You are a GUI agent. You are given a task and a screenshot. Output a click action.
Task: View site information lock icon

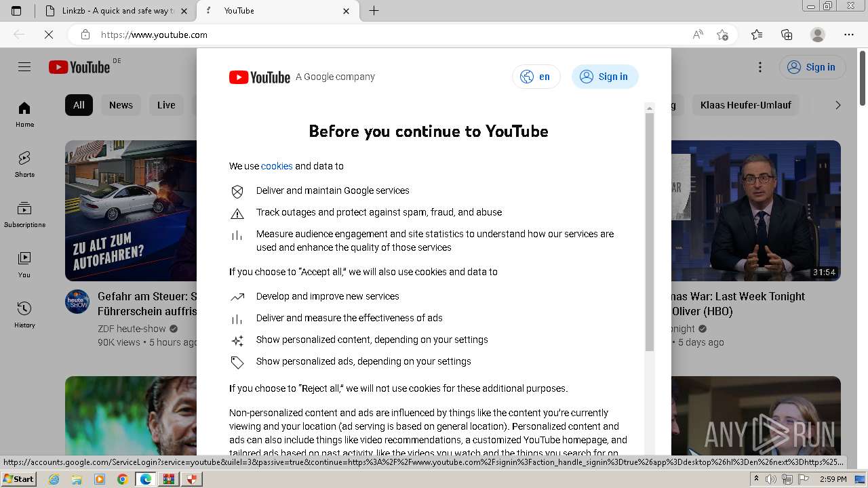(x=85, y=35)
